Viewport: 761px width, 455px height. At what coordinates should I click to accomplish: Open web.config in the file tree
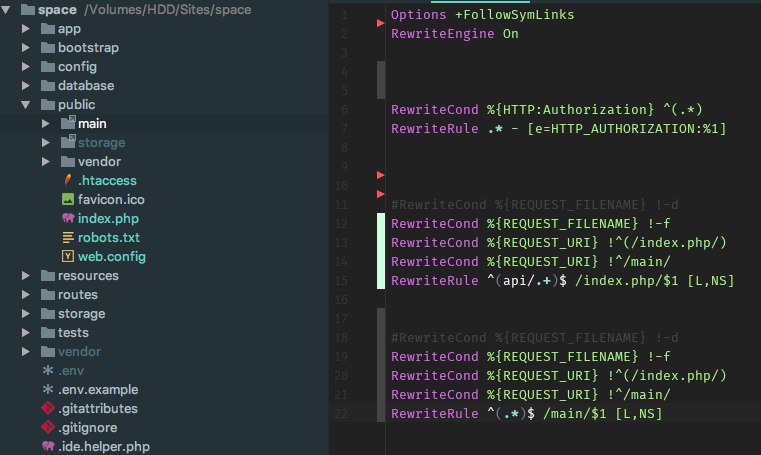(x=112, y=256)
